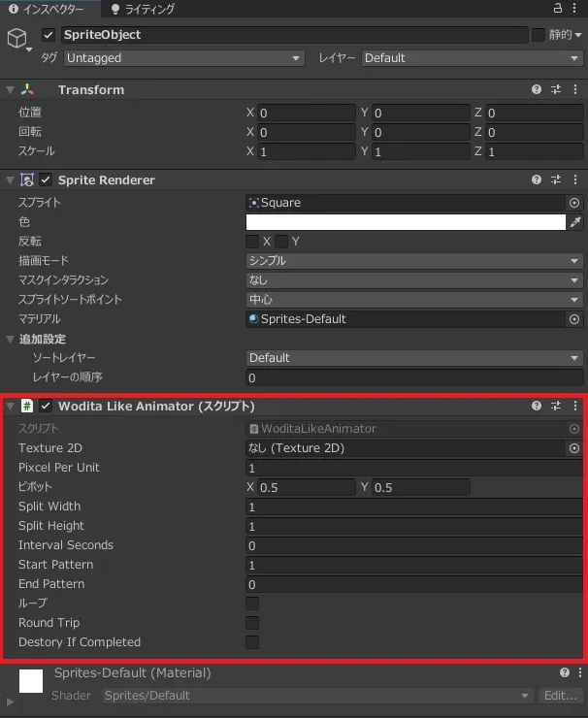Screen dimensions: 588x718
Task: Open Sprite Renderer preset settings icon
Action: [x=556, y=179]
